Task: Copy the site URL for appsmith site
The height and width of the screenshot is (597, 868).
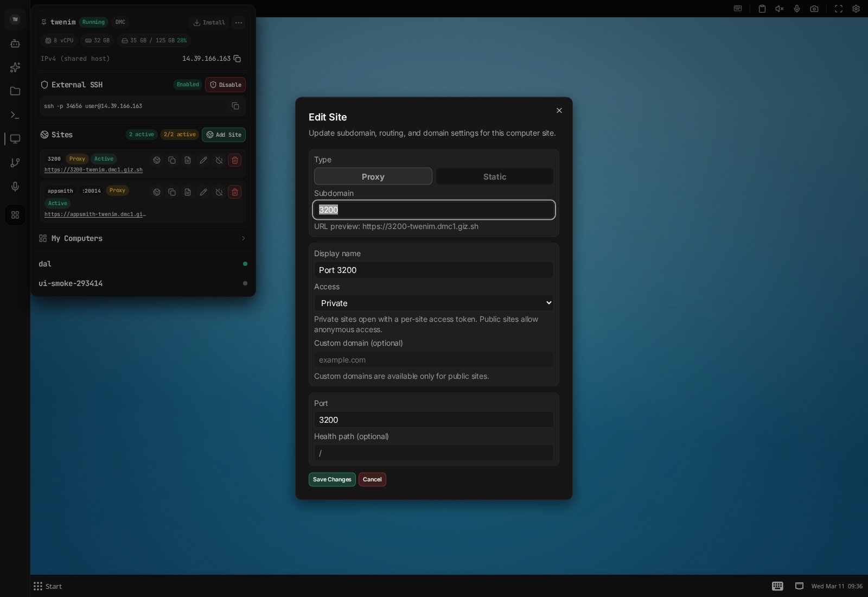Action: click(x=172, y=192)
